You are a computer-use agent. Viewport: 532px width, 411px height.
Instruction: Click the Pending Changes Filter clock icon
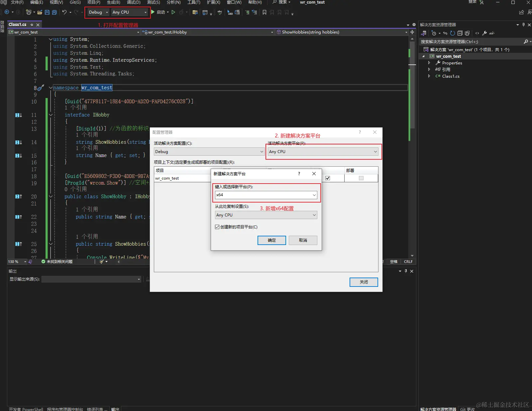tap(434, 33)
